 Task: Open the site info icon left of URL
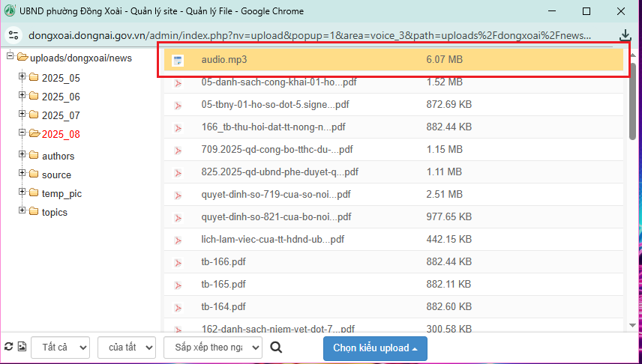coord(13,35)
